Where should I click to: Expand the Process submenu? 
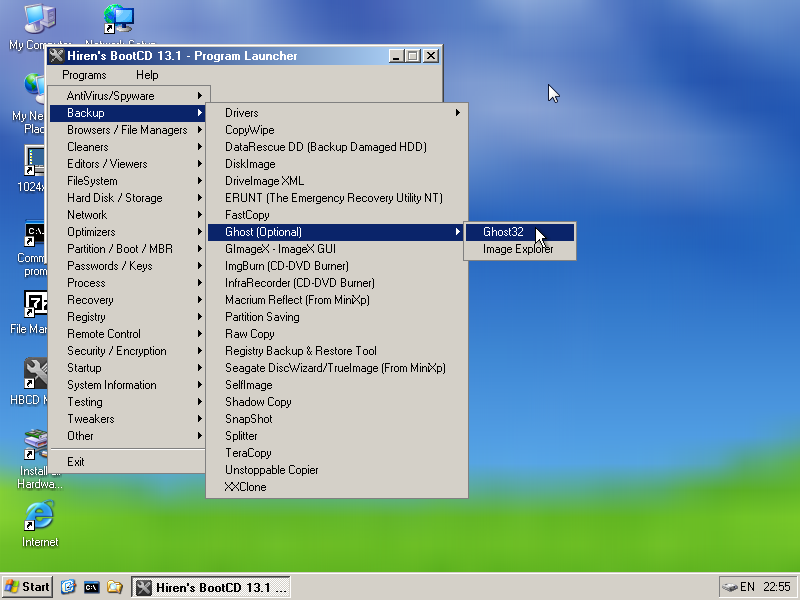click(128, 283)
